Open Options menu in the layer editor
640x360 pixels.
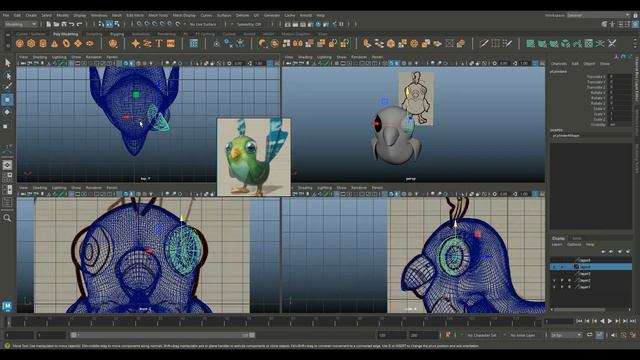[574, 244]
